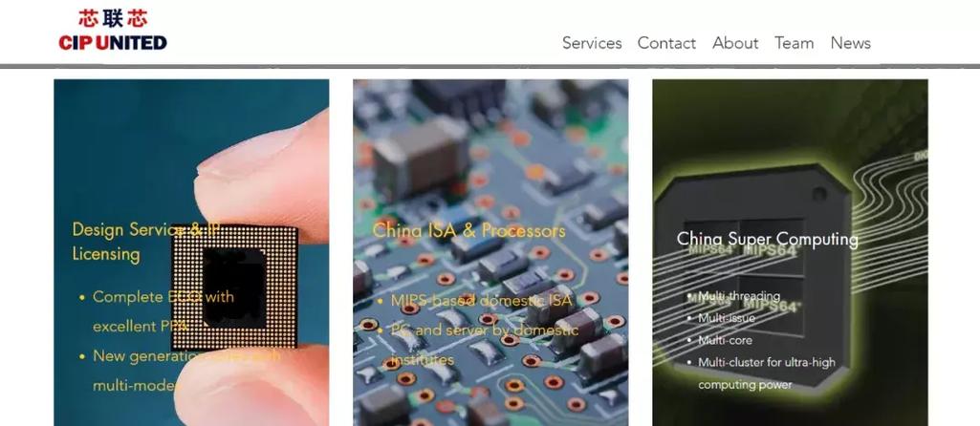
Task: Click the 'Complete ECO with excellent PPA' bullet
Action: (x=163, y=311)
